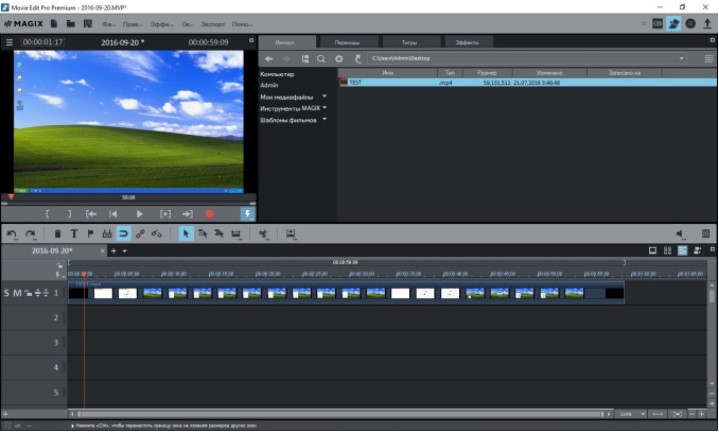Screen dimensions: 719x432
Task: Click the audio mixer speaker icon
Action: [680, 234]
